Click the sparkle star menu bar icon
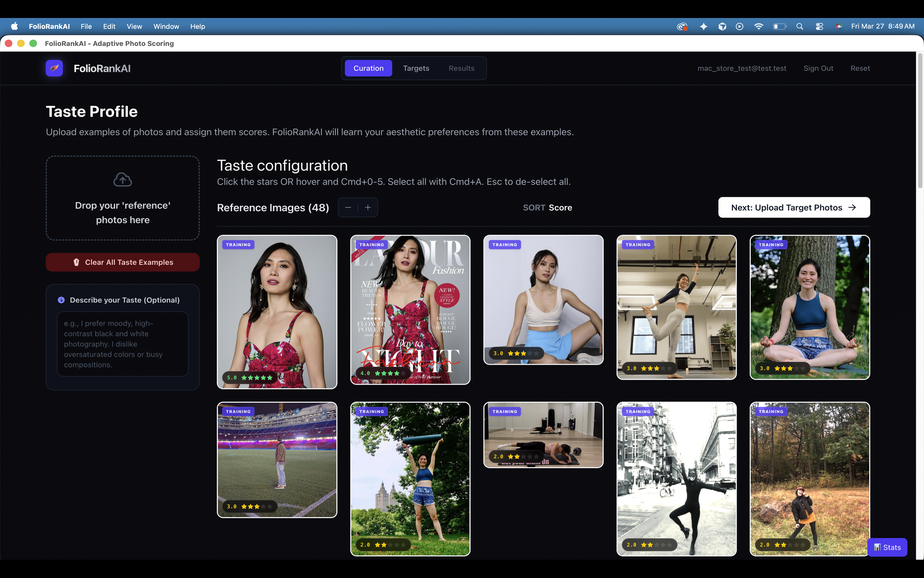This screenshot has height=578, width=924. (703, 26)
